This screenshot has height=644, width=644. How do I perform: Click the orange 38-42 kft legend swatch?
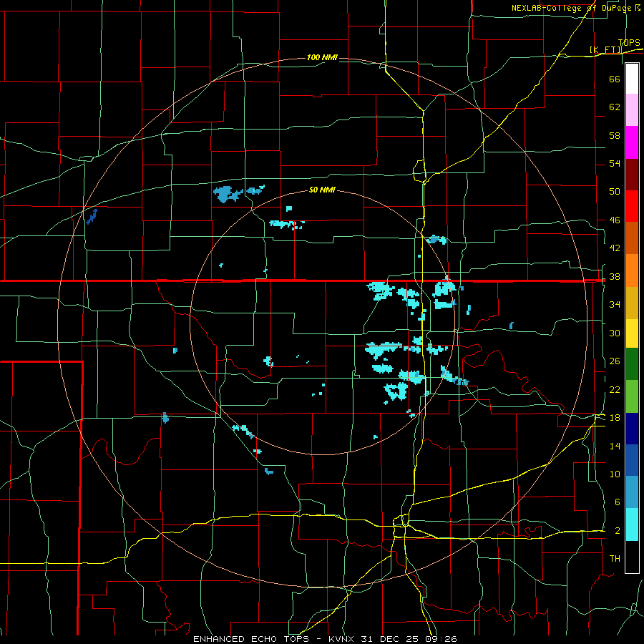(632, 270)
